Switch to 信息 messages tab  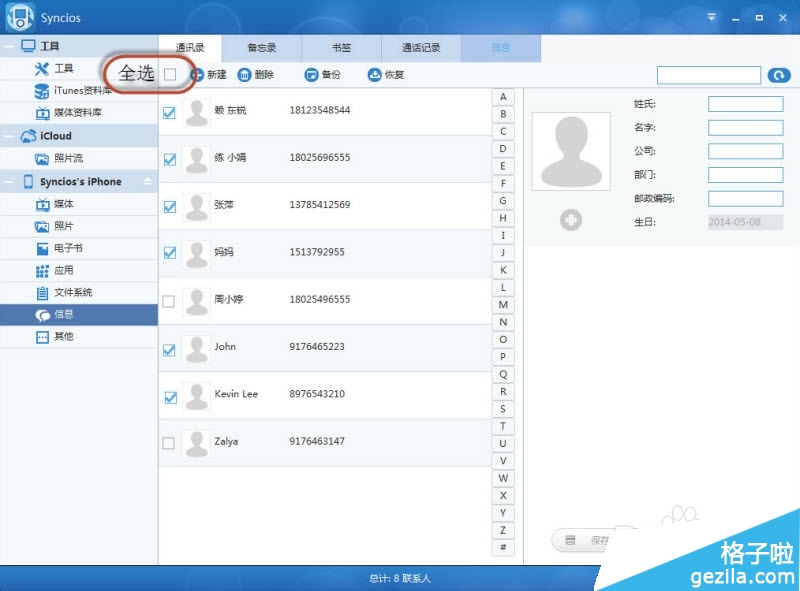pyautogui.click(x=501, y=48)
